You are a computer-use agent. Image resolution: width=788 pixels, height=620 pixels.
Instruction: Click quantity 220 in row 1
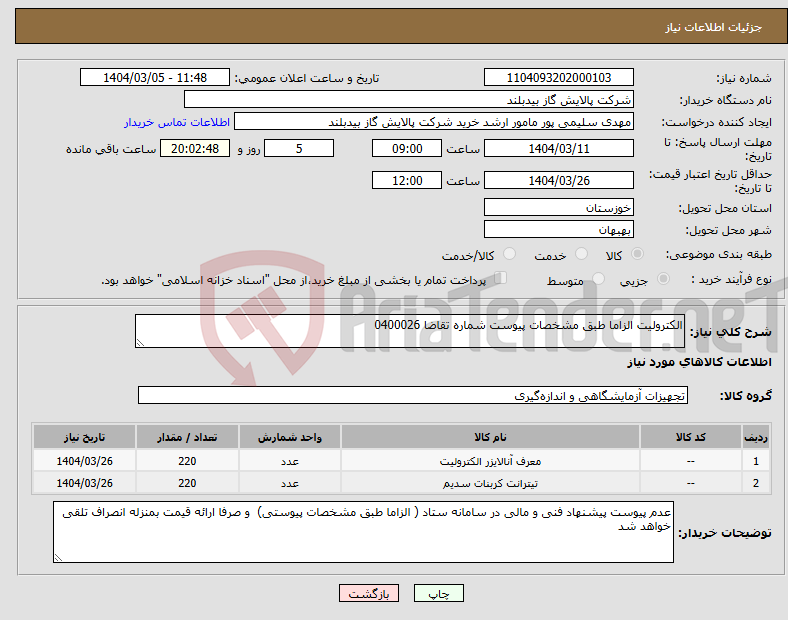(x=187, y=461)
